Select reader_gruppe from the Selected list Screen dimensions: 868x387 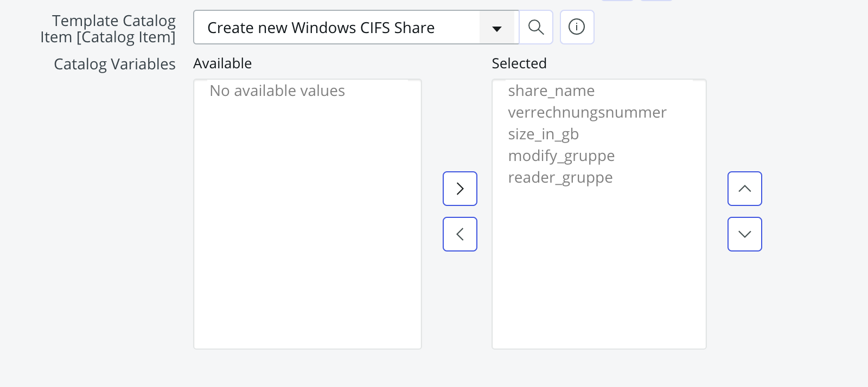pos(560,177)
